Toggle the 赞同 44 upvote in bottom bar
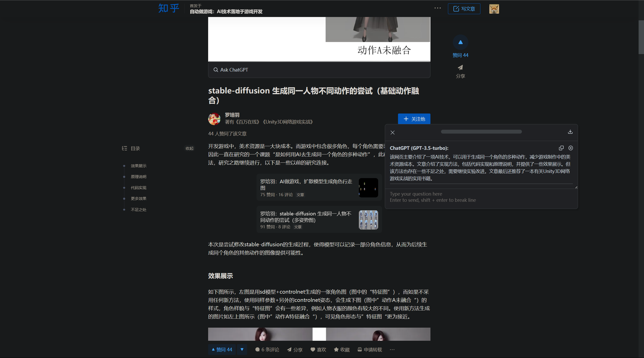Viewport: 644px width, 358px height. coord(222,350)
